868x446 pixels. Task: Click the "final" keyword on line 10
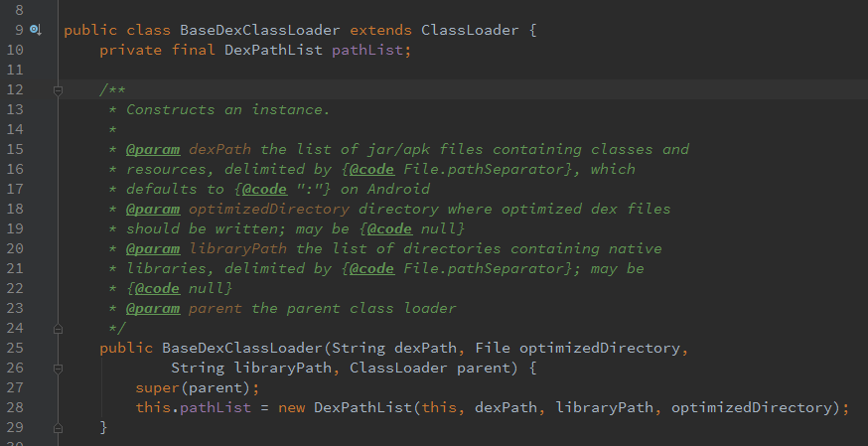tap(194, 50)
